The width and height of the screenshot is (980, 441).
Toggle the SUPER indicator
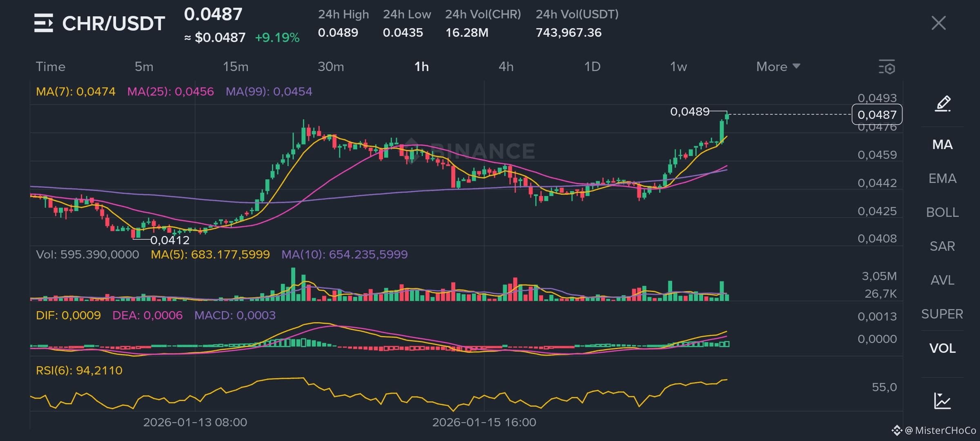(x=942, y=314)
